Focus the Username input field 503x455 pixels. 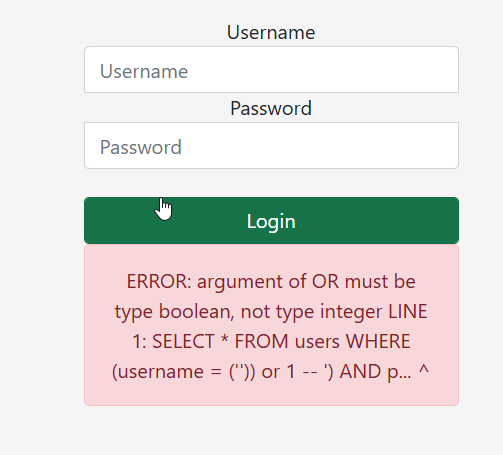tap(271, 70)
